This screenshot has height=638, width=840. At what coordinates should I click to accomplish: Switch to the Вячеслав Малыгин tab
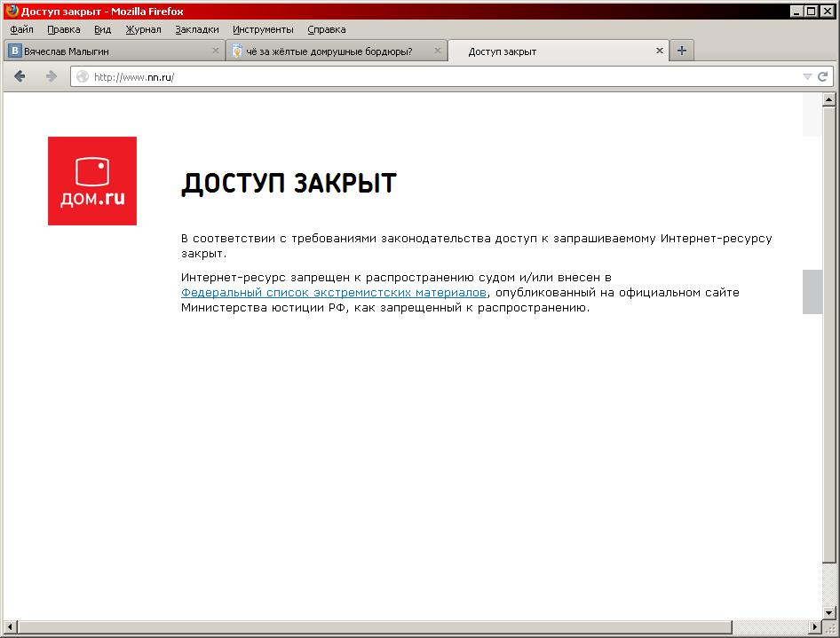(115, 51)
